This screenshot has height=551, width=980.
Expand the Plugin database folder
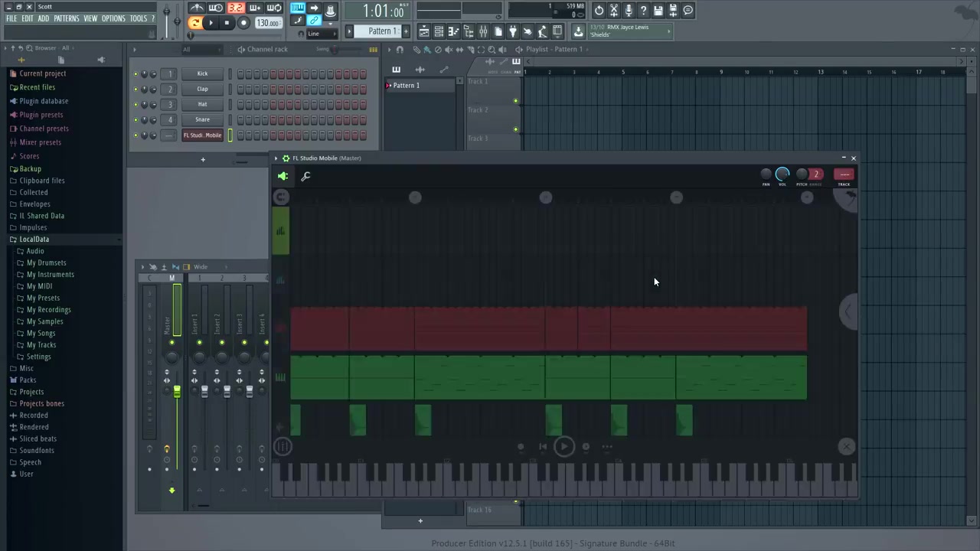point(44,101)
